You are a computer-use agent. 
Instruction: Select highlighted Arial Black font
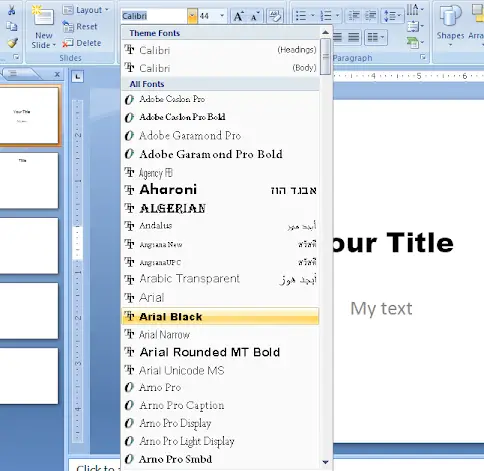coord(220,316)
